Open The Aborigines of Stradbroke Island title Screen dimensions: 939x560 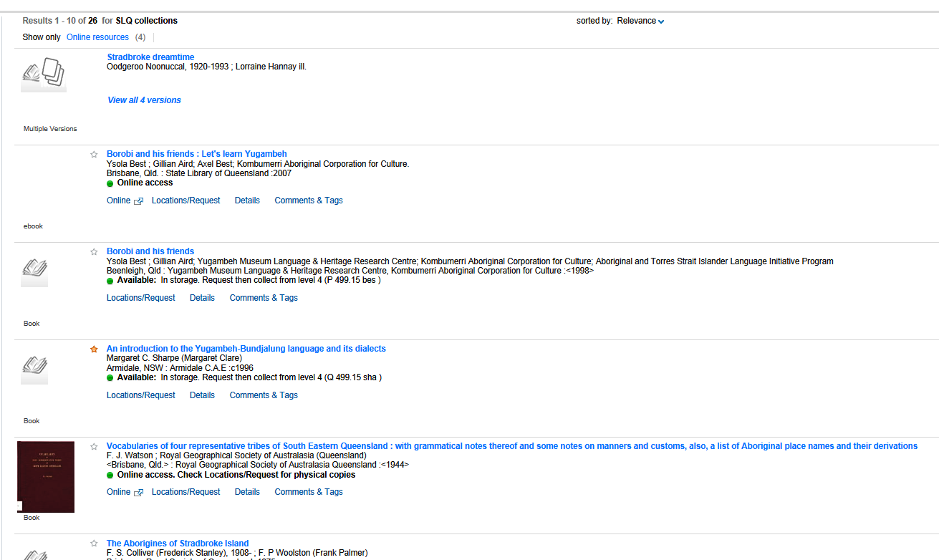coord(178,544)
